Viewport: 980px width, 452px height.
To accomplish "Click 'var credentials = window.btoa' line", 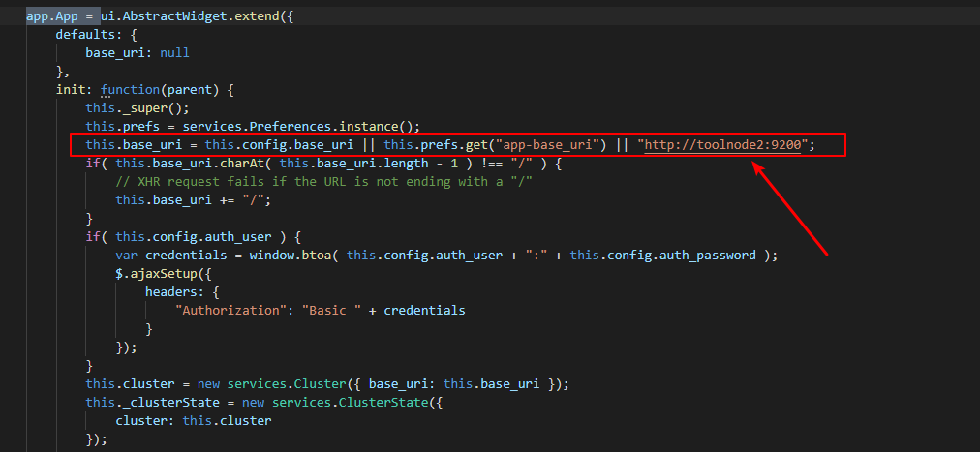I will tap(446, 255).
